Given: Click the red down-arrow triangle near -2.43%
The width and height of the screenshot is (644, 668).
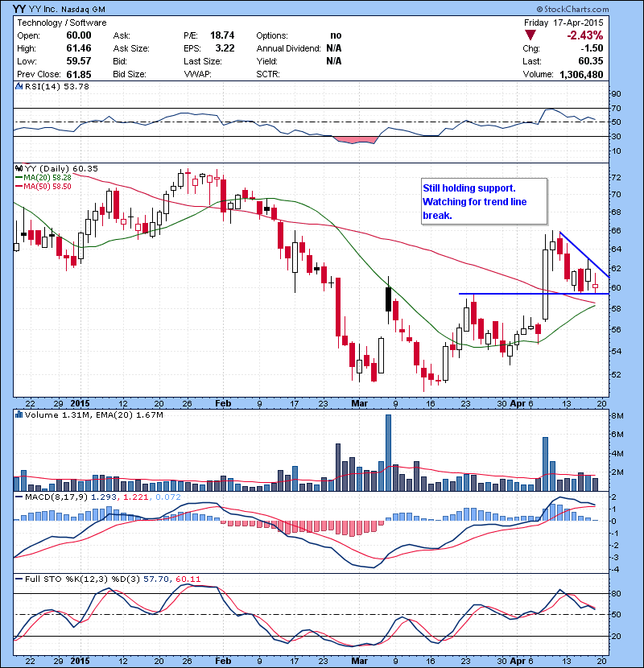Looking at the screenshot, I should pyautogui.click(x=530, y=35).
